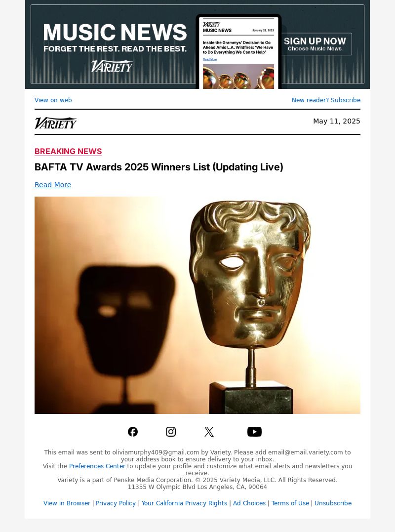Open the X (Twitter) icon
This screenshot has height=532, width=395.
209,432
